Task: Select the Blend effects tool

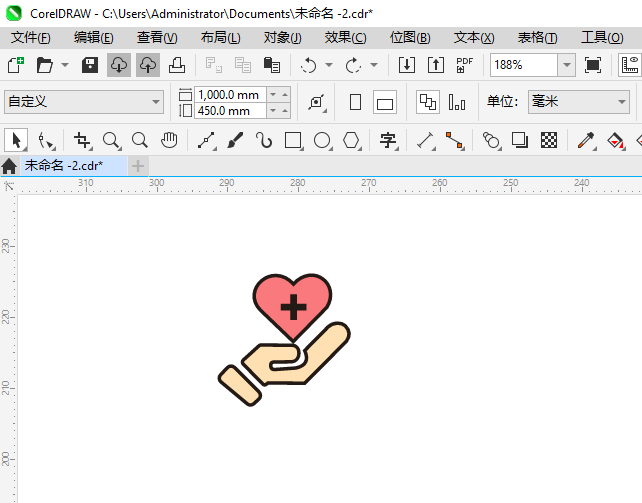Action: click(491, 140)
